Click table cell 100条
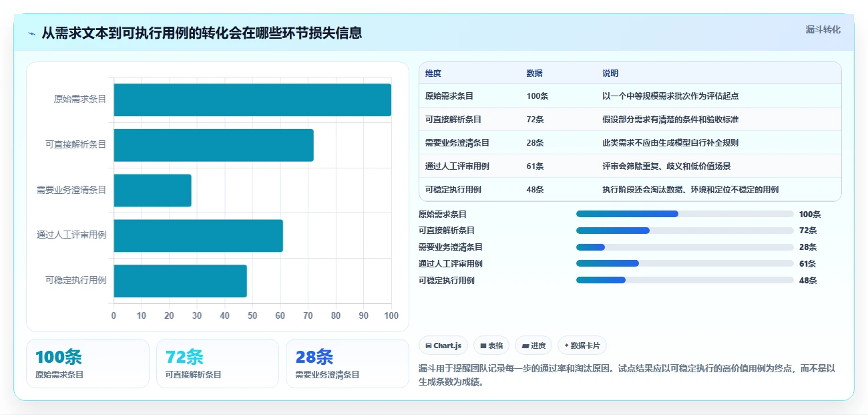Viewport: 868px width, 415px height. [537, 96]
